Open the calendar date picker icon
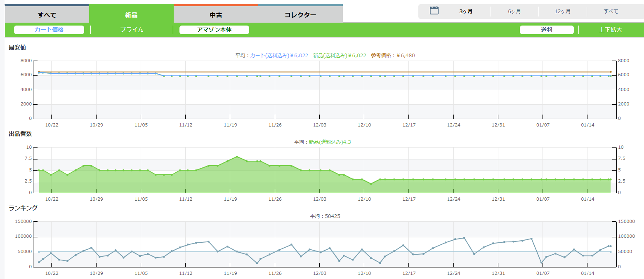 coord(434,11)
